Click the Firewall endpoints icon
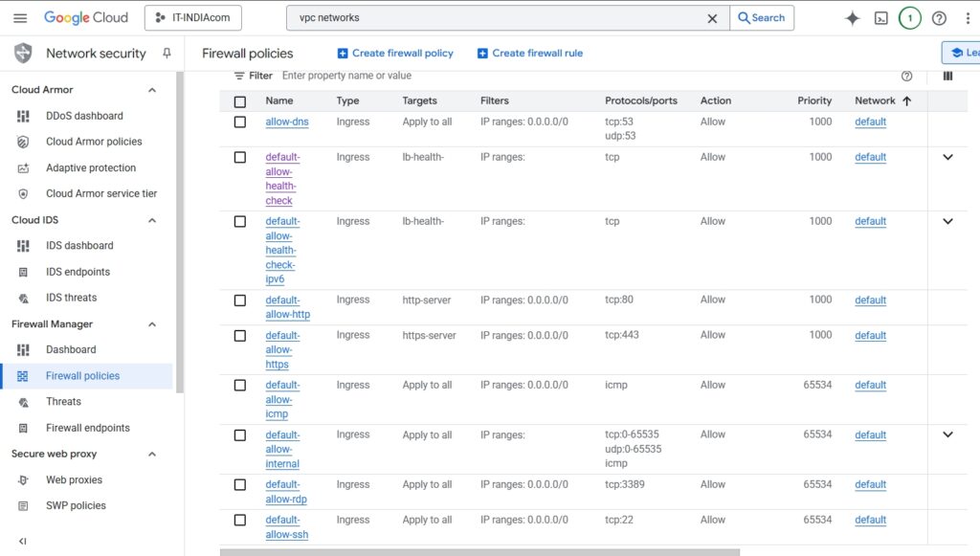This screenshot has width=980, height=556. tap(23, 428)
